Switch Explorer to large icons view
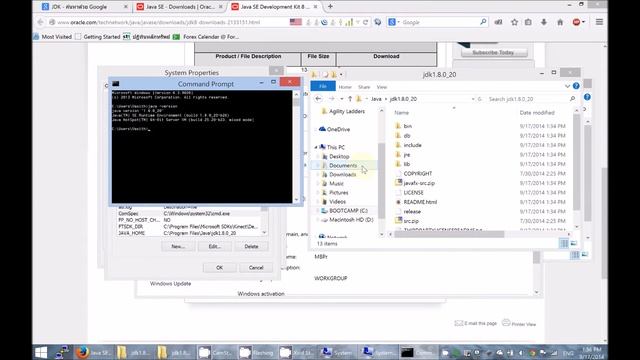The image size is (640, 360). point(573,243)
